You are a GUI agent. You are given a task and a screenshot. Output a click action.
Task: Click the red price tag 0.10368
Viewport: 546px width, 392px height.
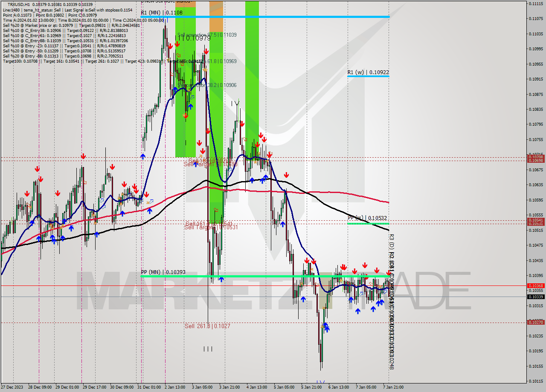click(536, 286)
